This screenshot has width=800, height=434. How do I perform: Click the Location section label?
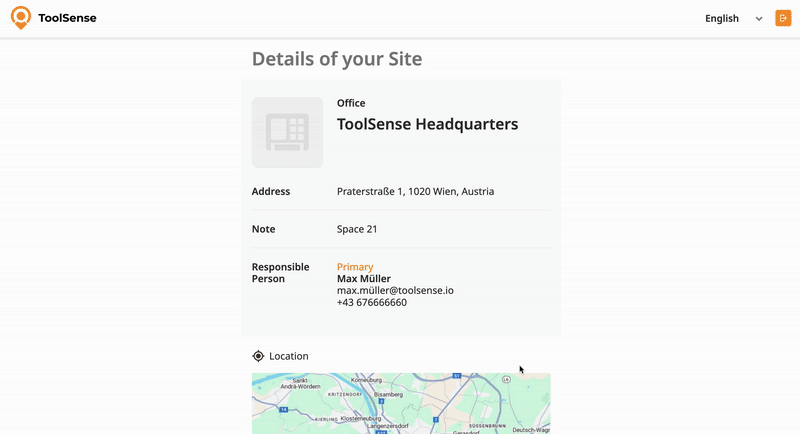(289, 356)
